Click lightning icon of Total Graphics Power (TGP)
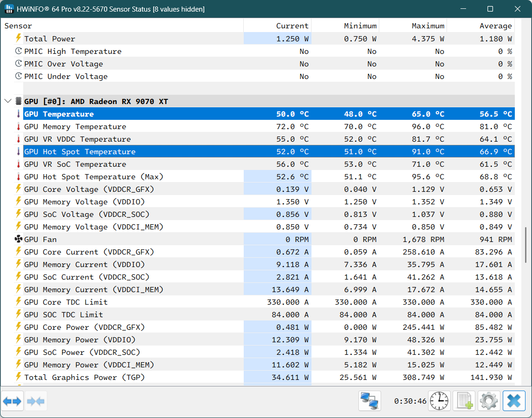Viewport: 532px width, 418px height. (x=18, y=377)
